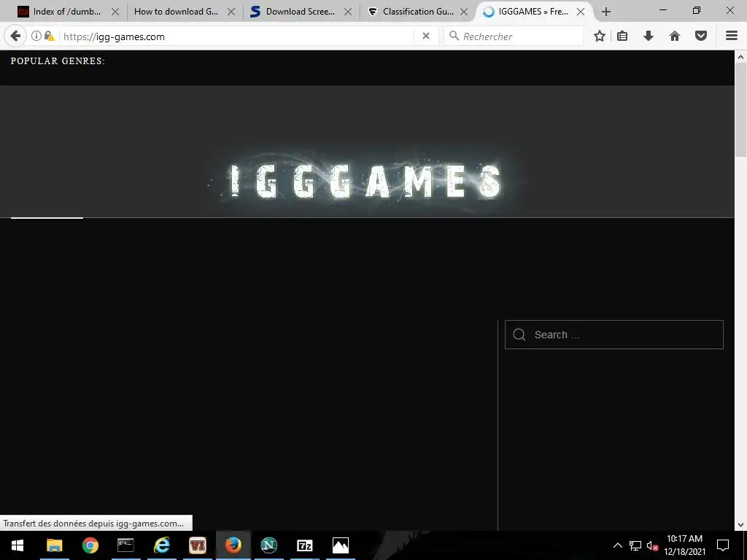Launch Google Chrome from taskbar
Viewport: 747px width, 560px height.
click(90, 545)
